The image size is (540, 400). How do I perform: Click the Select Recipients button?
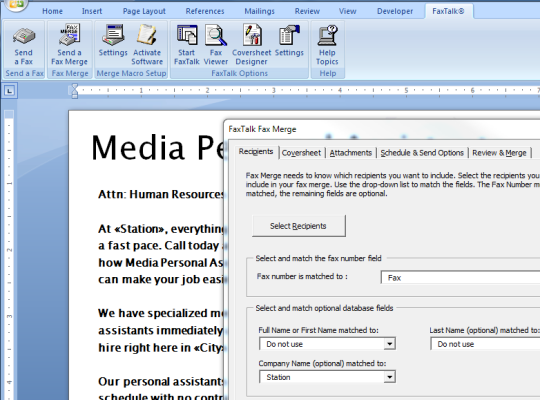click(x=299, y=226)
